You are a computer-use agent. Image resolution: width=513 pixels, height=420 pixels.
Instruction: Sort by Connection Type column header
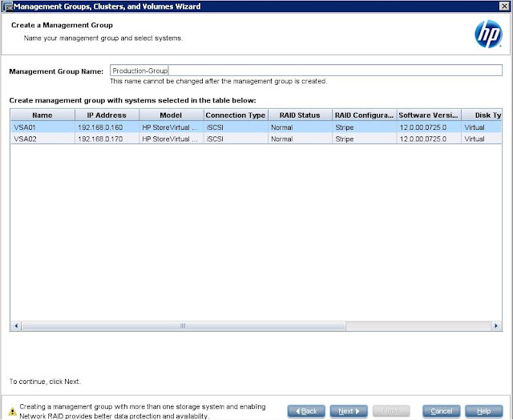pyautogui.click(x=236, y=115)
